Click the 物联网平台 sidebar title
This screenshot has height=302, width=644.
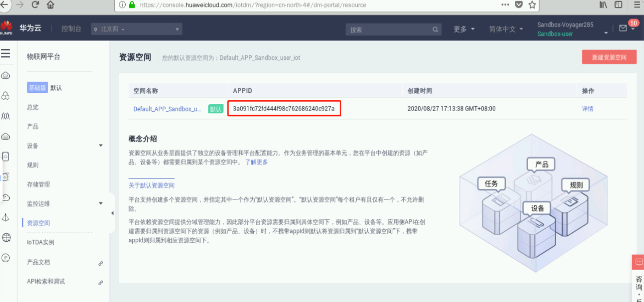[x=43, y=57]
